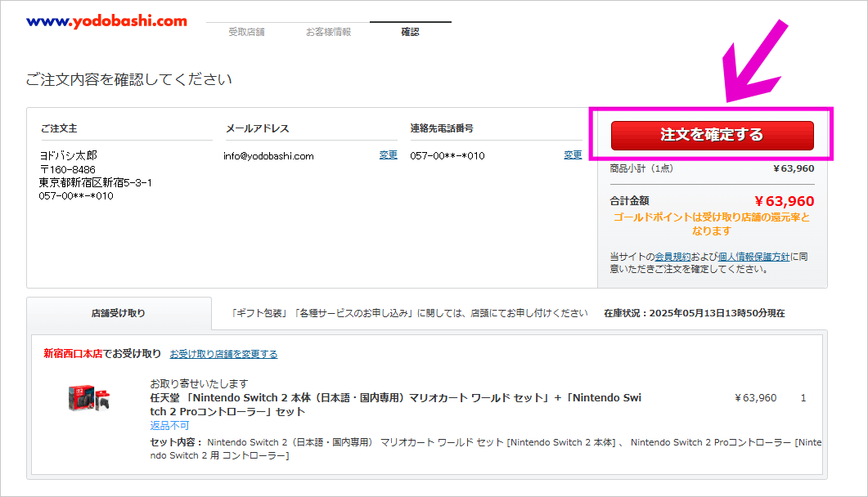Image resolution: width=868 pixels, height=497 pixels.
Task: Open the 個人情報保護方針 link
Action: [x=754, y=257]
